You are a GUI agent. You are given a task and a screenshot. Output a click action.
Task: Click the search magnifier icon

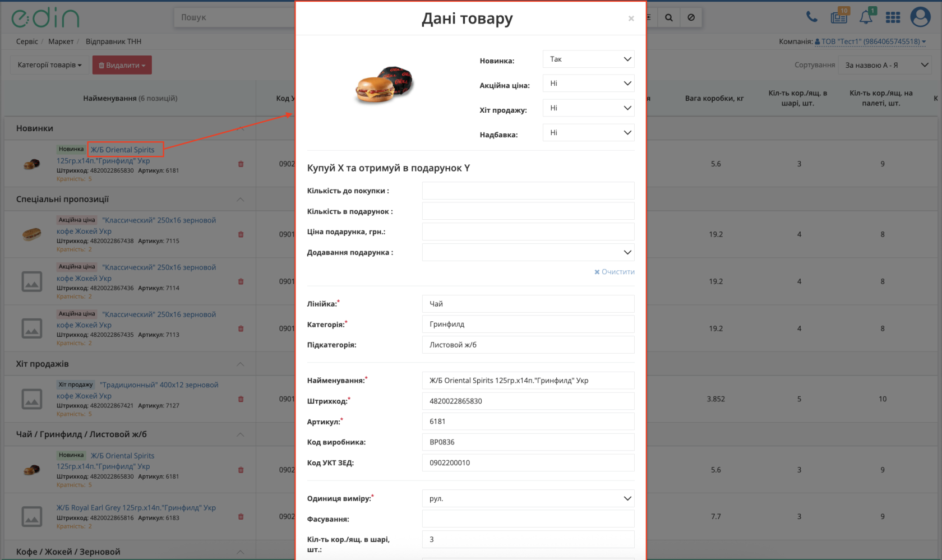[x=669, y=17]
